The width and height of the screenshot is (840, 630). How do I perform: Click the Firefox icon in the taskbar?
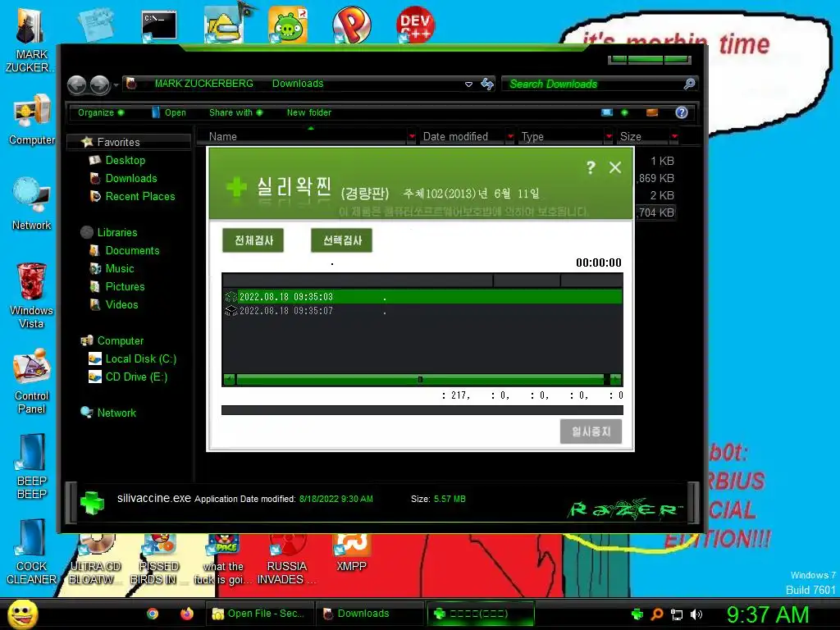click(187, 614)
